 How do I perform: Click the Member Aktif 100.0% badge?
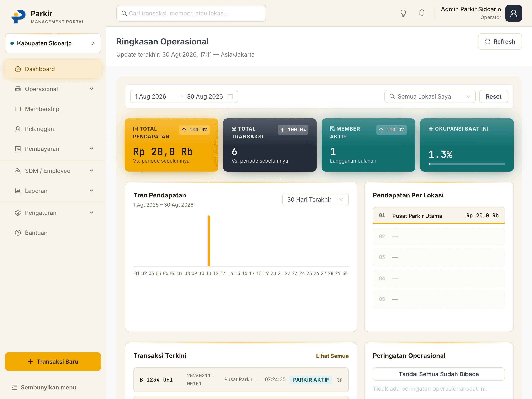pos(391,130)
